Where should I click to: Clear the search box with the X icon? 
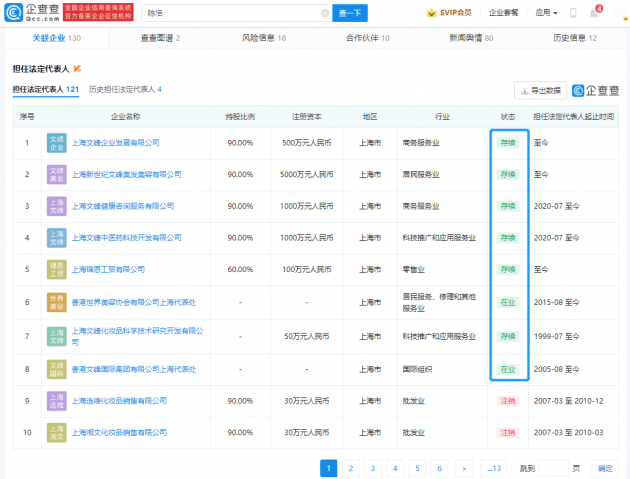323,13
